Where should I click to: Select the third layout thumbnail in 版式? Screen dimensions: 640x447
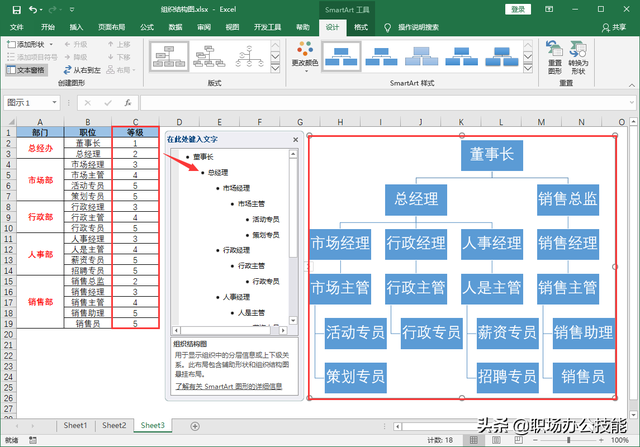click(249, 57)
